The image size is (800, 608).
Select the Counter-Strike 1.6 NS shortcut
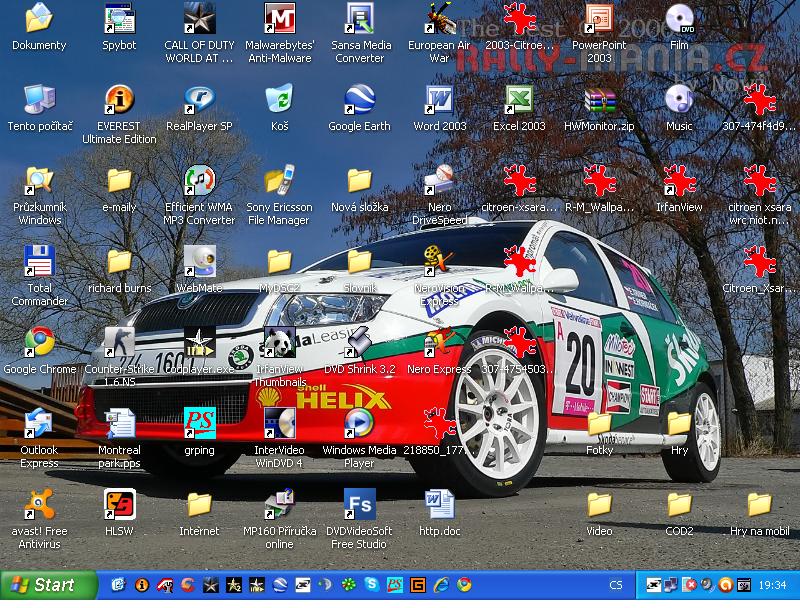[x=119, y=343]
